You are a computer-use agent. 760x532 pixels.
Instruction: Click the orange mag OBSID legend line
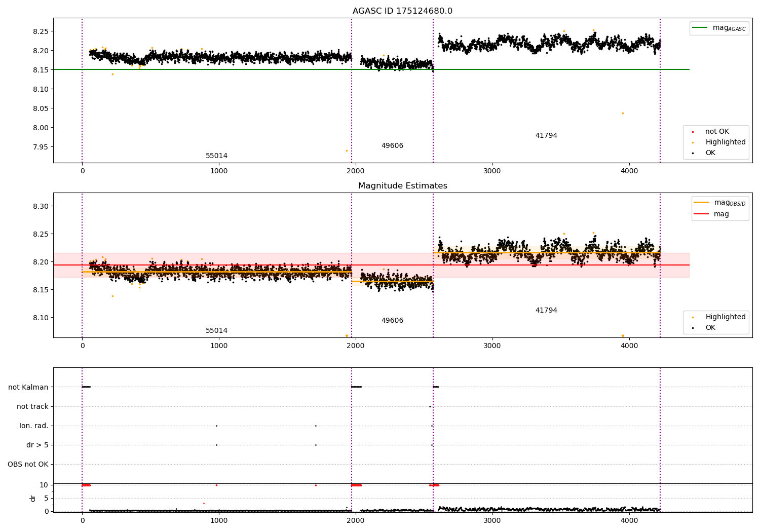click(x=702, y=202)
